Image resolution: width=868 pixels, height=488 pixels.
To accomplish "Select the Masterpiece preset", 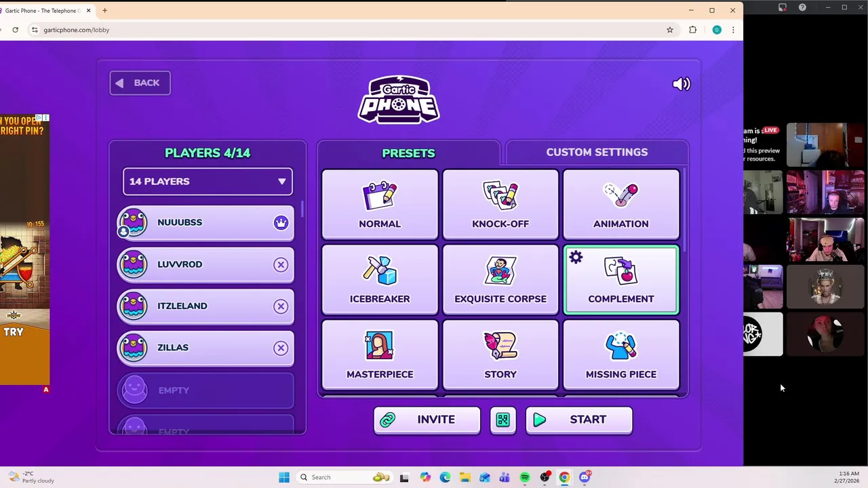I will (380, 354).
